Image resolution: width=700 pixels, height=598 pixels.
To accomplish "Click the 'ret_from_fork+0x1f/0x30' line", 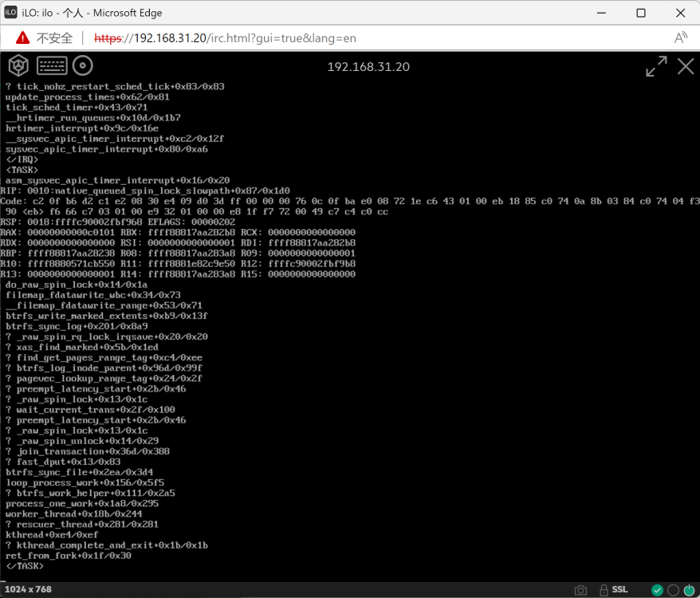I will 69,556.
